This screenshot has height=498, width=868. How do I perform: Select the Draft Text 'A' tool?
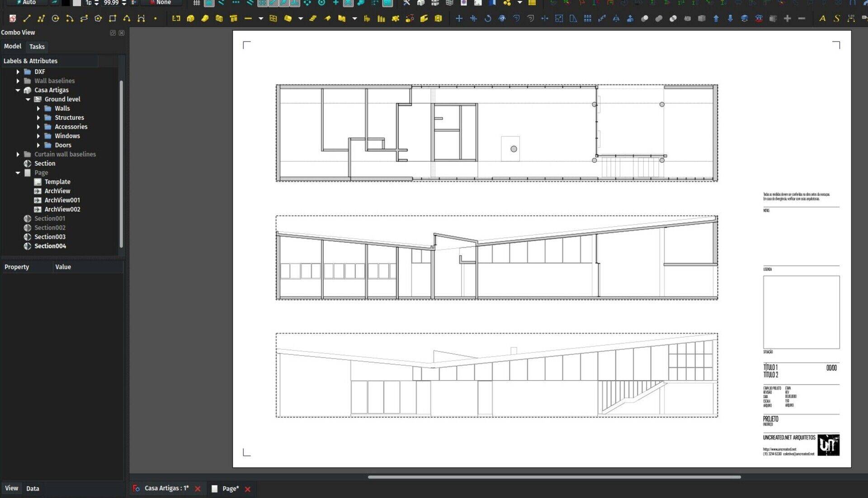coord(822,19)
